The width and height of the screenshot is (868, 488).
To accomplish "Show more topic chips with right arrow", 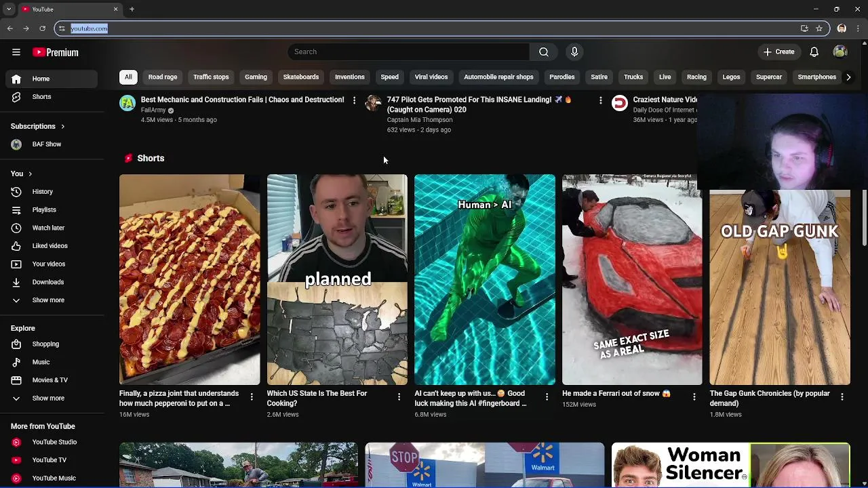I will click(848, 77).
